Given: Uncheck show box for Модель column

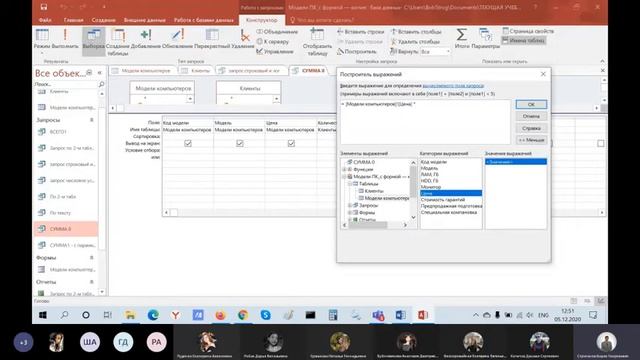Looking at the screenshot, I should point(240,143).
